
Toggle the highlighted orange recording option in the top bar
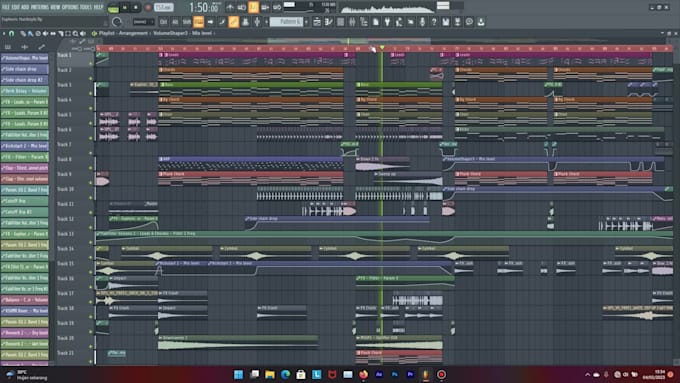point(253,7)
